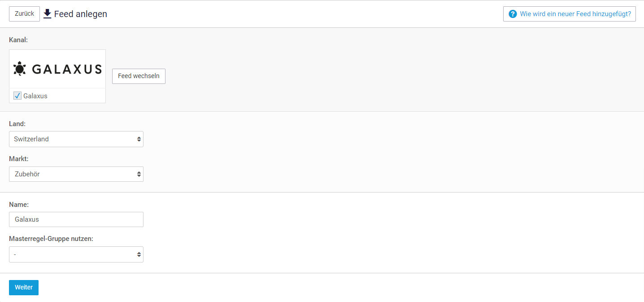
Task: Click the Galaxus turtle logo icon
Action: [20, 69]
